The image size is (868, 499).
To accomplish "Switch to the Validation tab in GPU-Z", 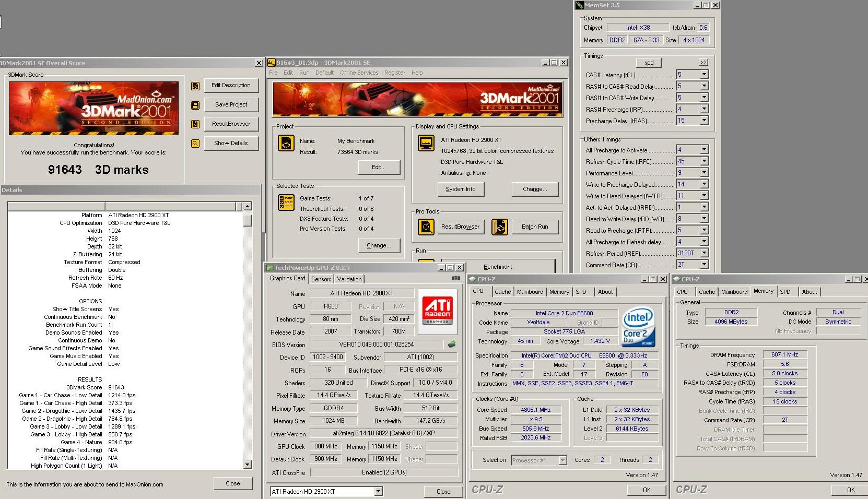I will 349,279.
